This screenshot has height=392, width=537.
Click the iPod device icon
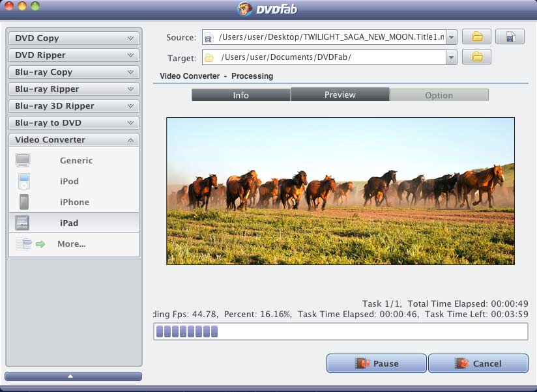pos(24,181)
